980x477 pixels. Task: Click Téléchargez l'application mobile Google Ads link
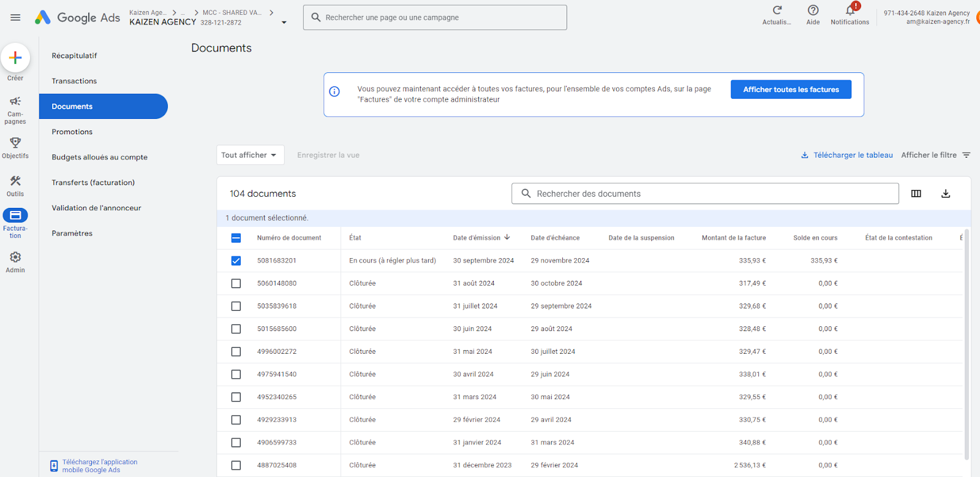point(100,466)
